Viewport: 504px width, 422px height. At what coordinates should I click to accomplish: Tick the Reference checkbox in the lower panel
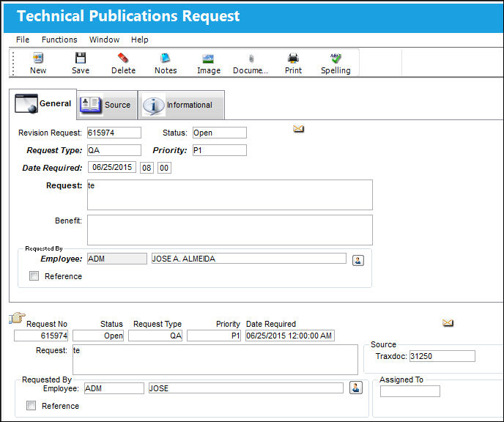(31, 405)
